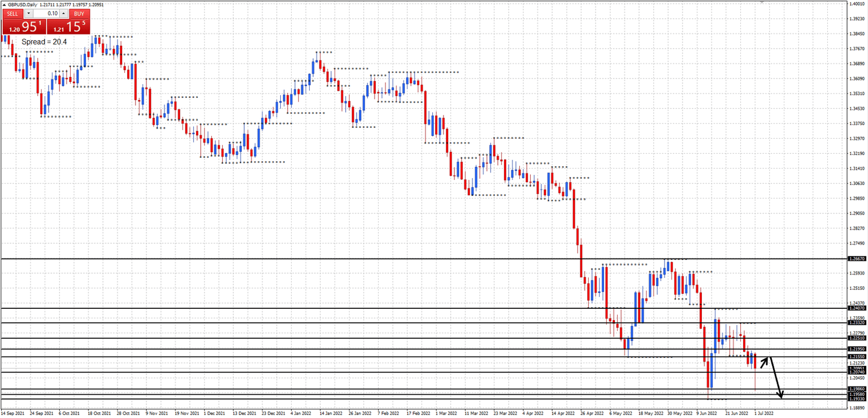The height and width of the screenshot is (418, 868).
Task: Click the 1.36090 price axis label
Action: tap(858, 79)
